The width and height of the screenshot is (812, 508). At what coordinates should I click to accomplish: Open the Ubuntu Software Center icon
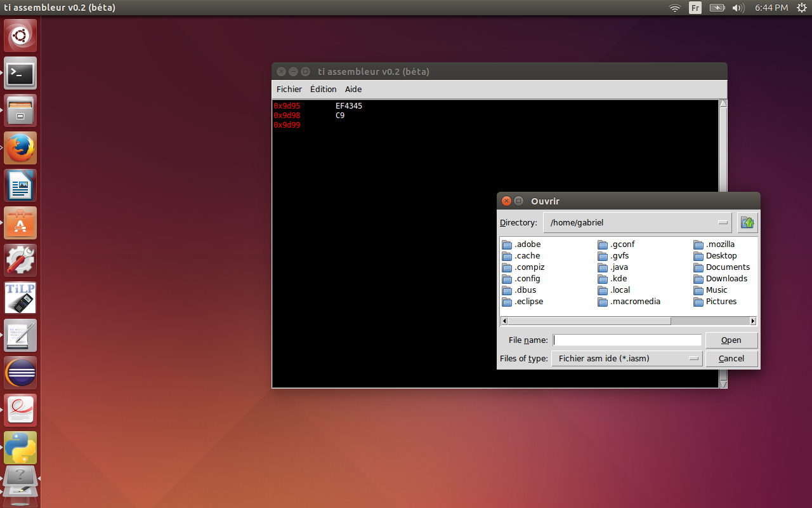coord(20,223)
